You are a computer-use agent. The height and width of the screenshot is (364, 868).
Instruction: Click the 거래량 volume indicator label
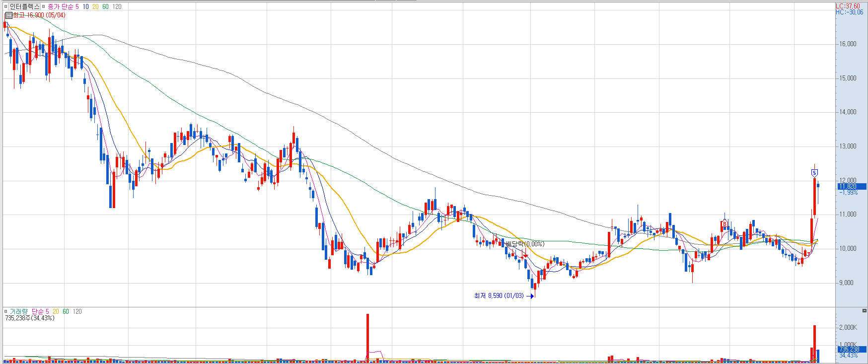(18, 311)
